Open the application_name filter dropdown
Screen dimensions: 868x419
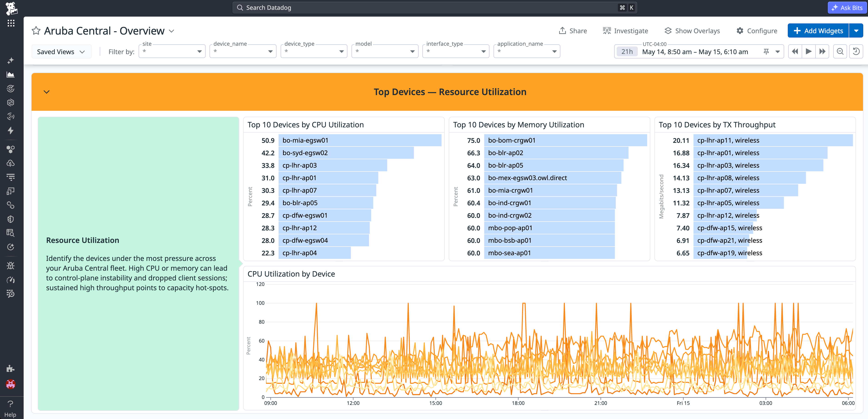pos(527,51)
